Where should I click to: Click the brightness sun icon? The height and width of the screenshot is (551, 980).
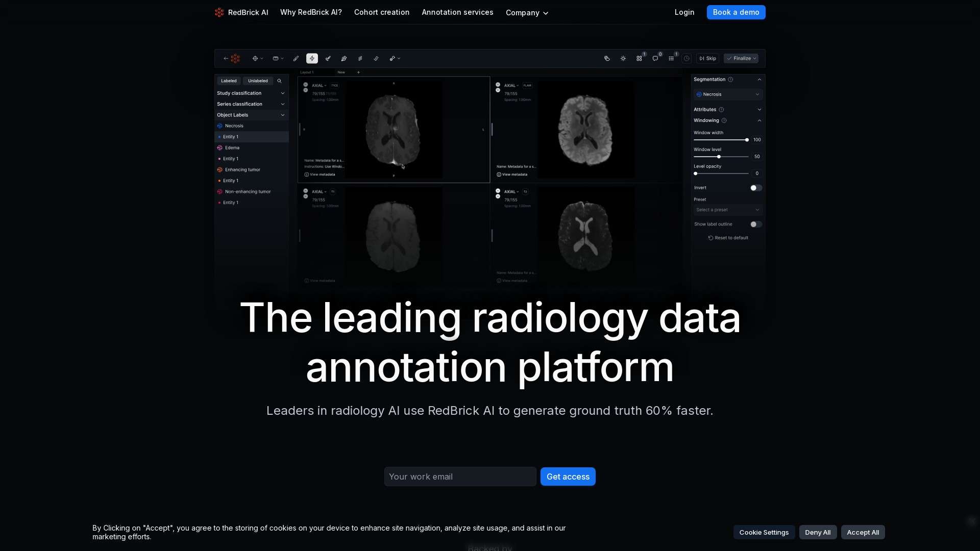pos(623,59)
